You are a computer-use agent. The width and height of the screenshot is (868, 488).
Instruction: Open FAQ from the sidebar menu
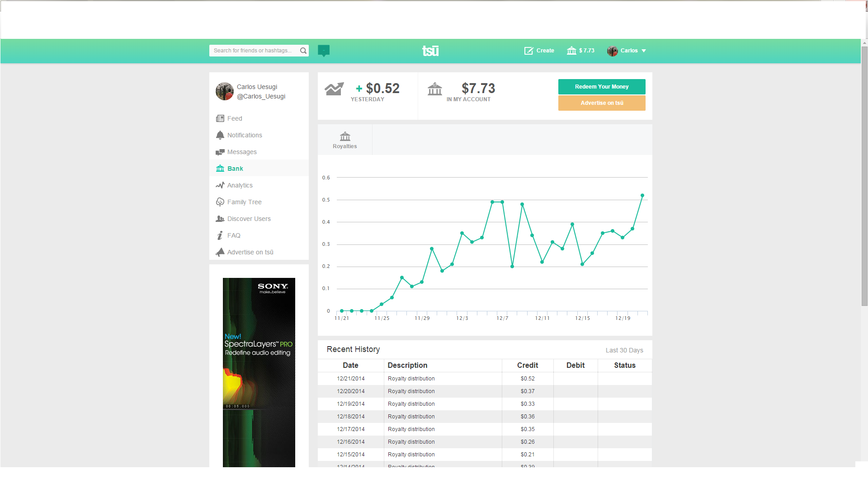tap(234, 235)
